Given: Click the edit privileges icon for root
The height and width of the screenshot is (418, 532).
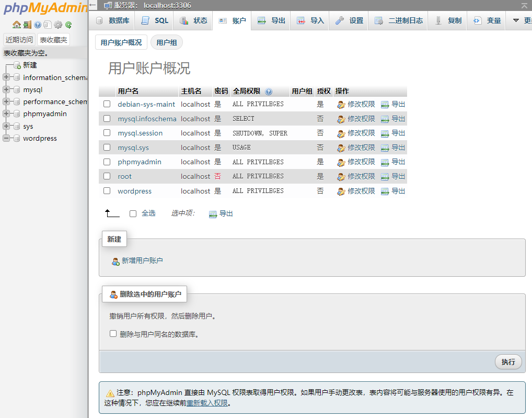Looking at the screenshot, I should tap(341, 177).
